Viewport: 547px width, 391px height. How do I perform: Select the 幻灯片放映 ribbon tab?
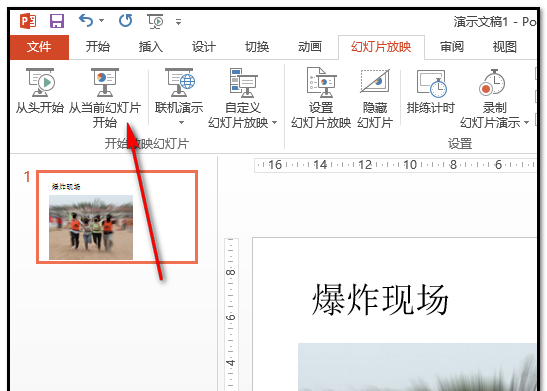381,47
